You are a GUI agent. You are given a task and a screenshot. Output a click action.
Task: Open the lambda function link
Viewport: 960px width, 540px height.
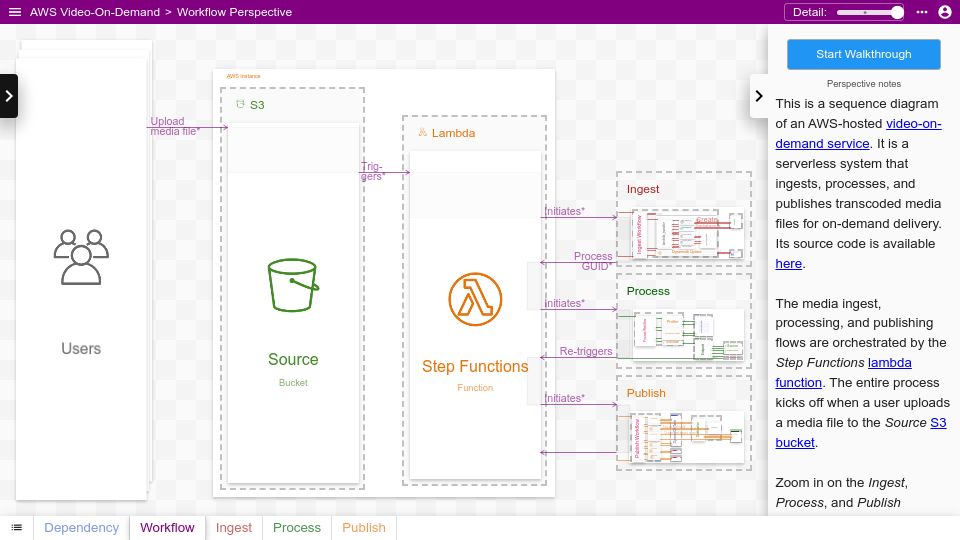coord(844,372)
